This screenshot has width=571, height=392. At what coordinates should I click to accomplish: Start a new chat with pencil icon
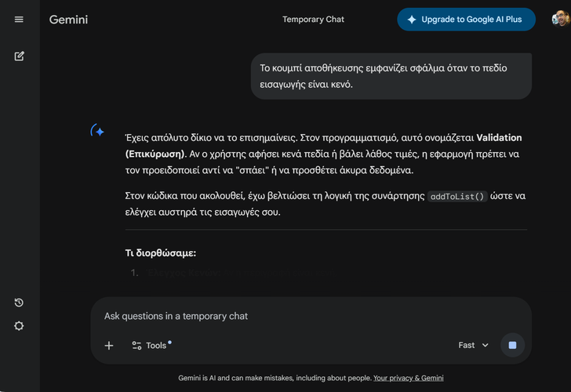click(19, 56)
